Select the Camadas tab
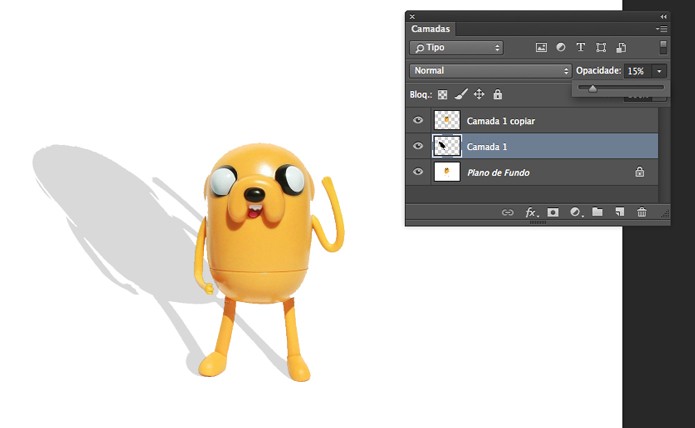Image resolution: width=695 pixels, height=428 pixels. [430, 29]
